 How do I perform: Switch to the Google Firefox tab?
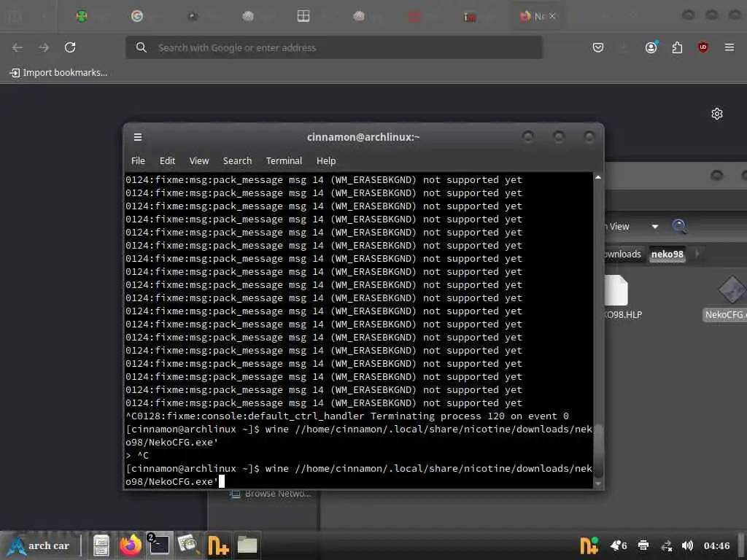136,16
